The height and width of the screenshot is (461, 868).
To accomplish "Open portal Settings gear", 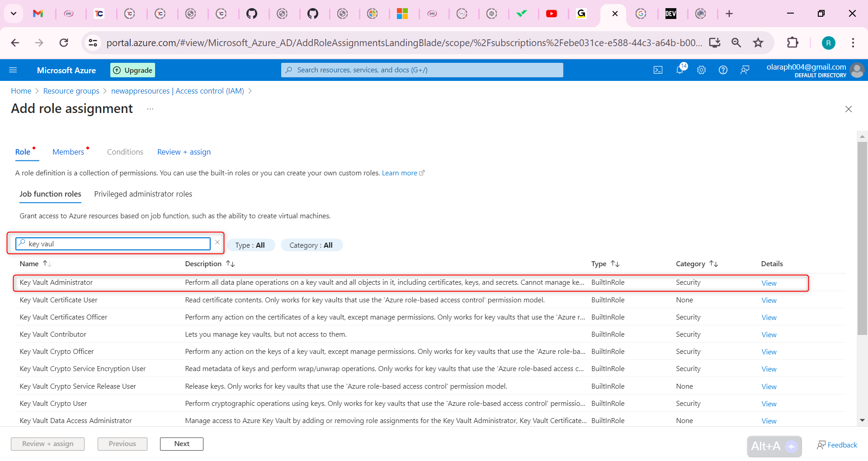I will point(701,70).
